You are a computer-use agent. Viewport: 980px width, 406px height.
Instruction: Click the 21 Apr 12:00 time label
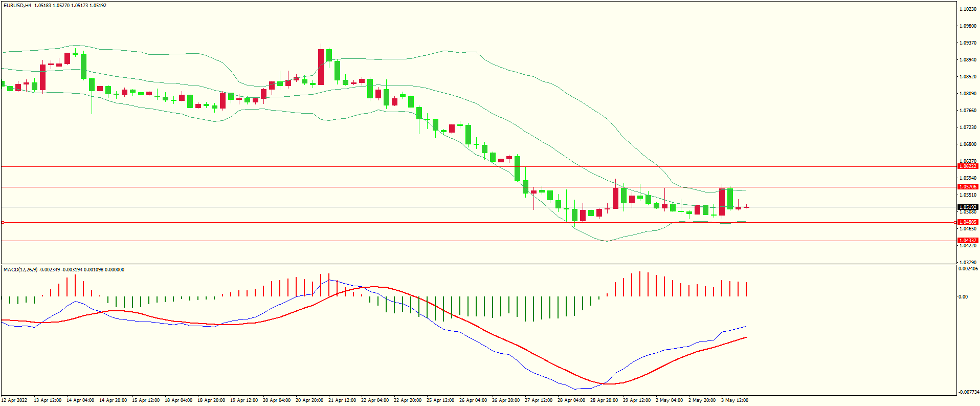(x=342, y=400)
